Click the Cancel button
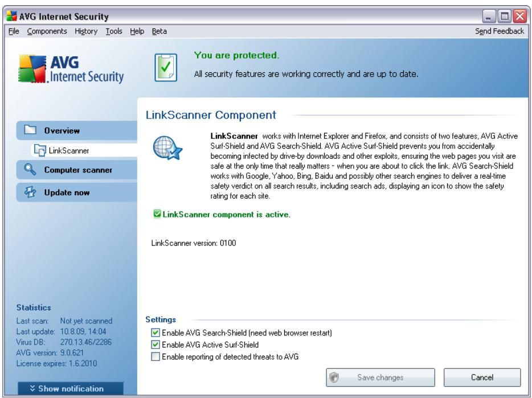The image size is (532, 398). click(482, 378)
